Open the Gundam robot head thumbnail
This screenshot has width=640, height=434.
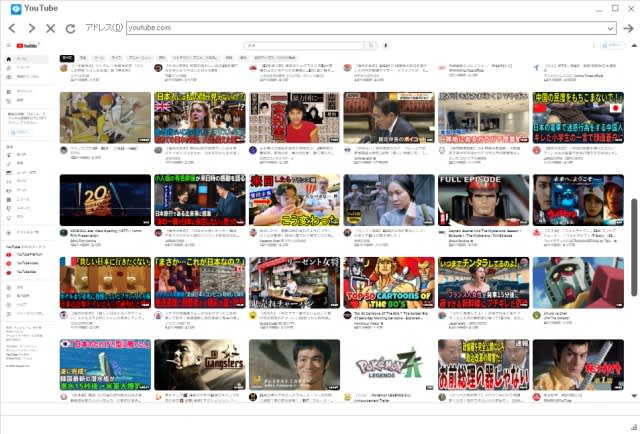[578, 283]
